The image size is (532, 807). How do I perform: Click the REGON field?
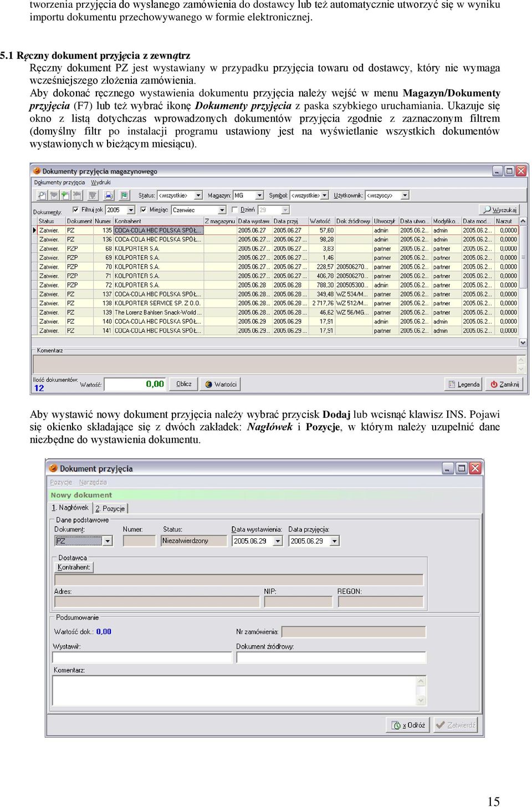381,602
